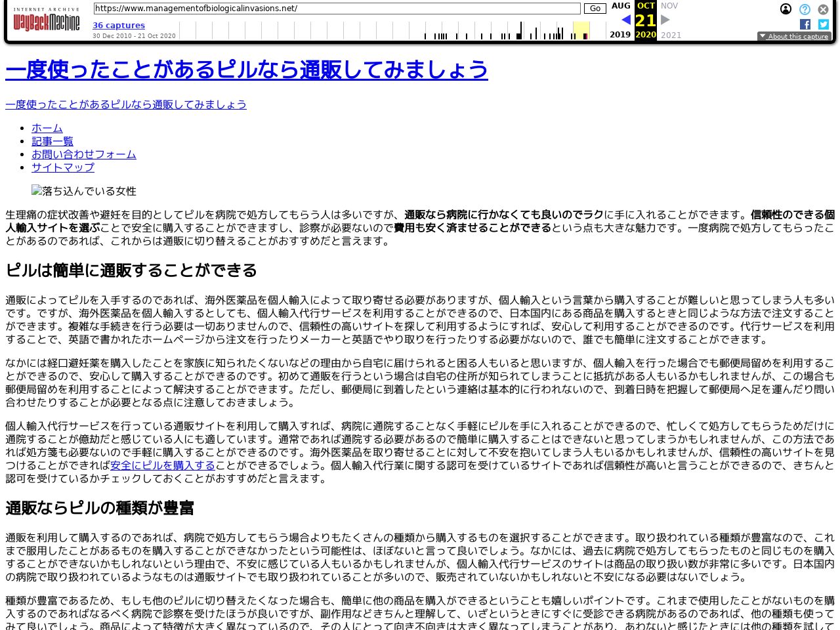Viewport: 840px width, 630px height.
Task: Go to next capture arrow
Action: click(665, 20)
